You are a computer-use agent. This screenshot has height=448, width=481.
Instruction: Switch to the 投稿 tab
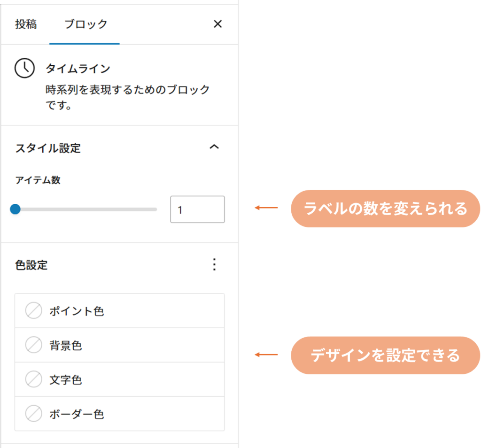point(26,24)
